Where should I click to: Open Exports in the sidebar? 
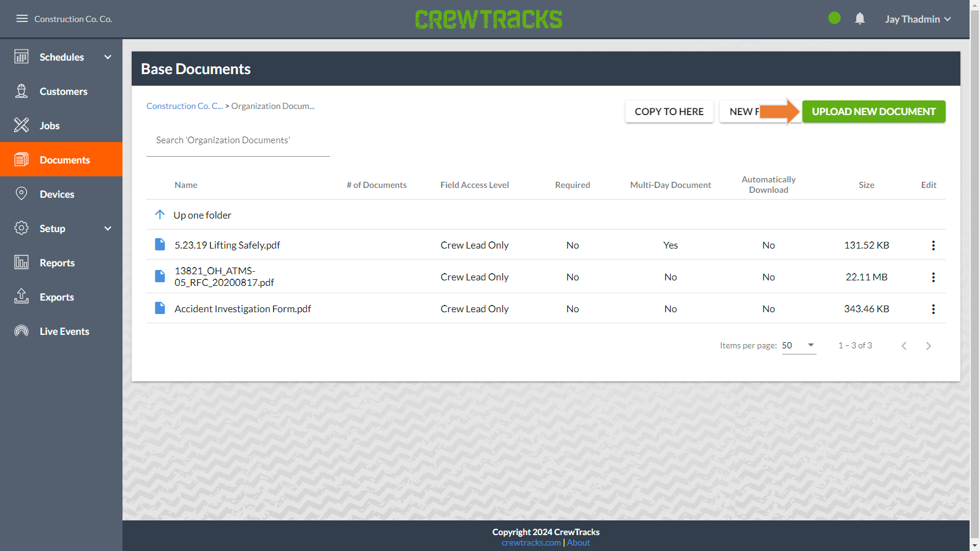click(x=61, y=297)
